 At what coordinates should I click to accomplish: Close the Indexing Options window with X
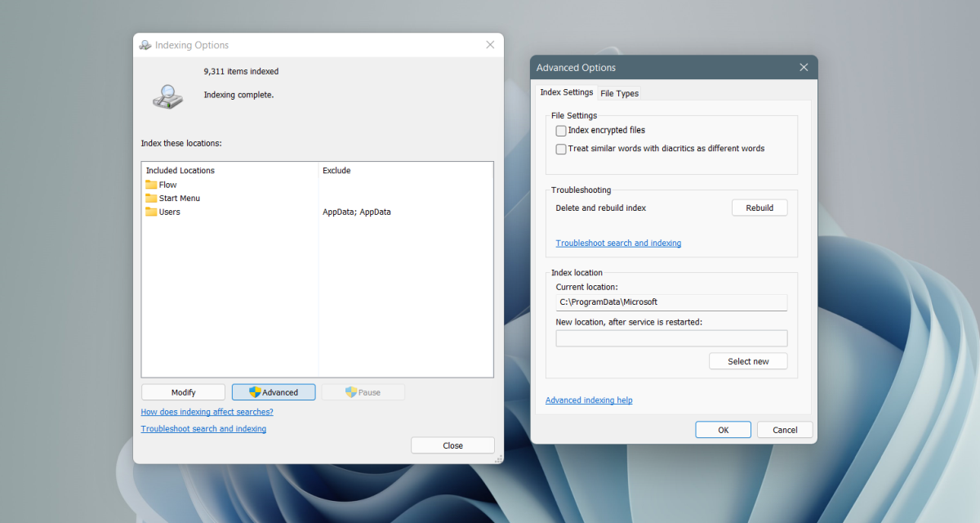point(490,45)
